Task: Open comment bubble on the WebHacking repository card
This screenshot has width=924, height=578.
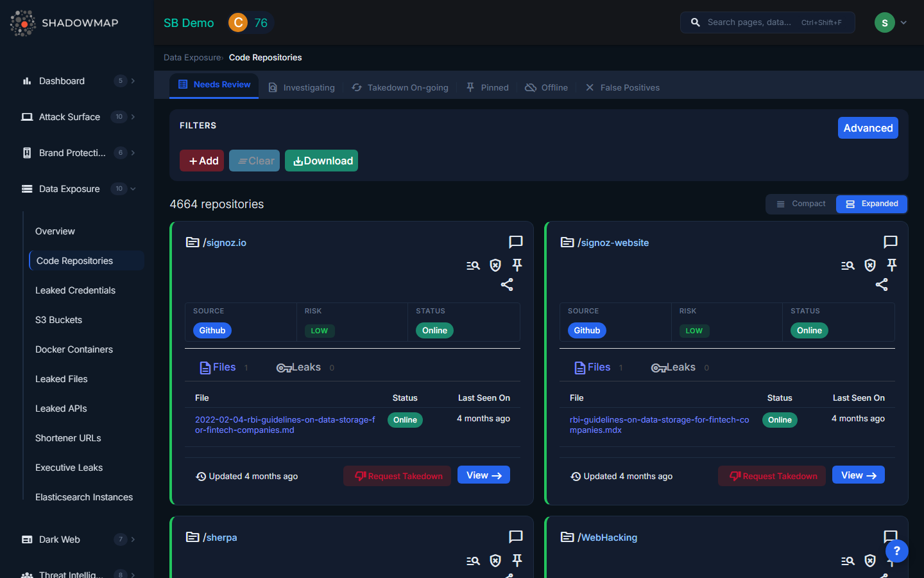Action: click(x=890, y=537)
